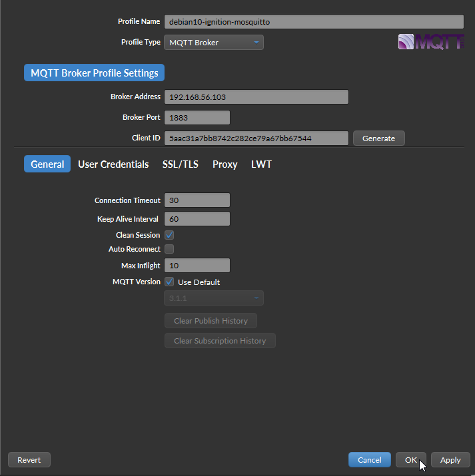The image size is (475, 476).
Task: Click the Broker Port field
Action: [x=197, y=118]
